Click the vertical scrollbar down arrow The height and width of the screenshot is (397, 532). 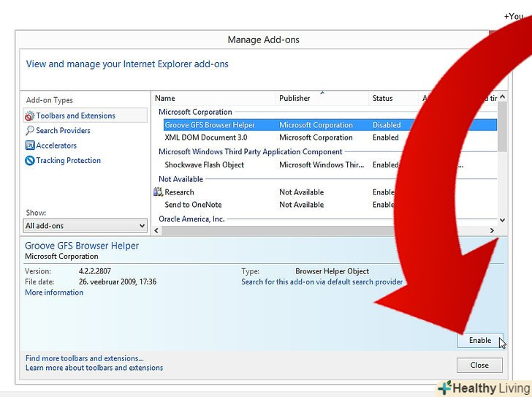click(x=503, y=220)
